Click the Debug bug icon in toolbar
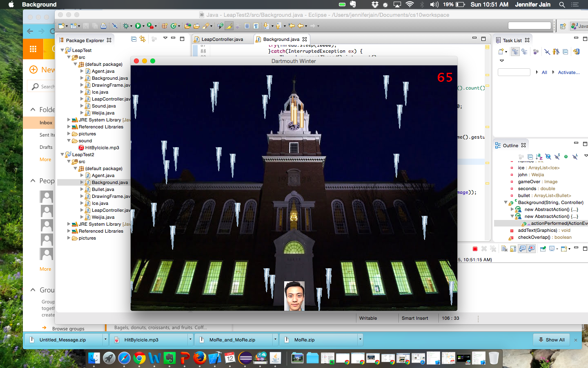 (x=126, y=26)
